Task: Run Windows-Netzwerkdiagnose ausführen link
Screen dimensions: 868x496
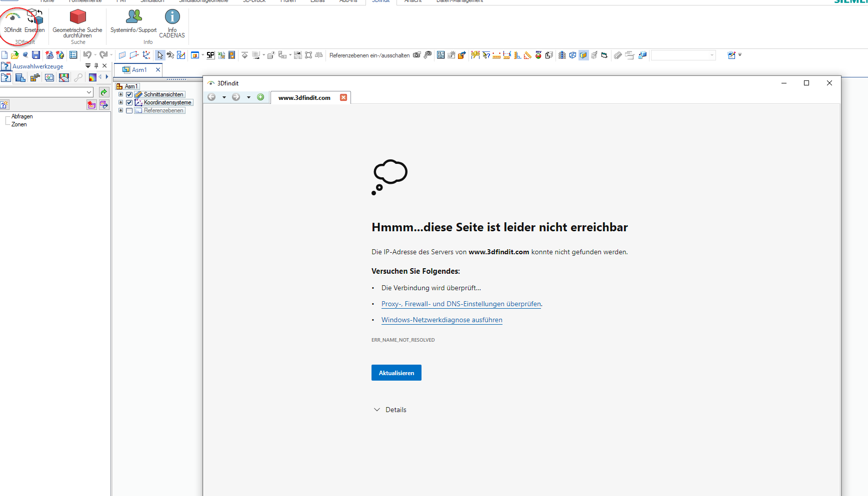Action: tap(442, 320)
